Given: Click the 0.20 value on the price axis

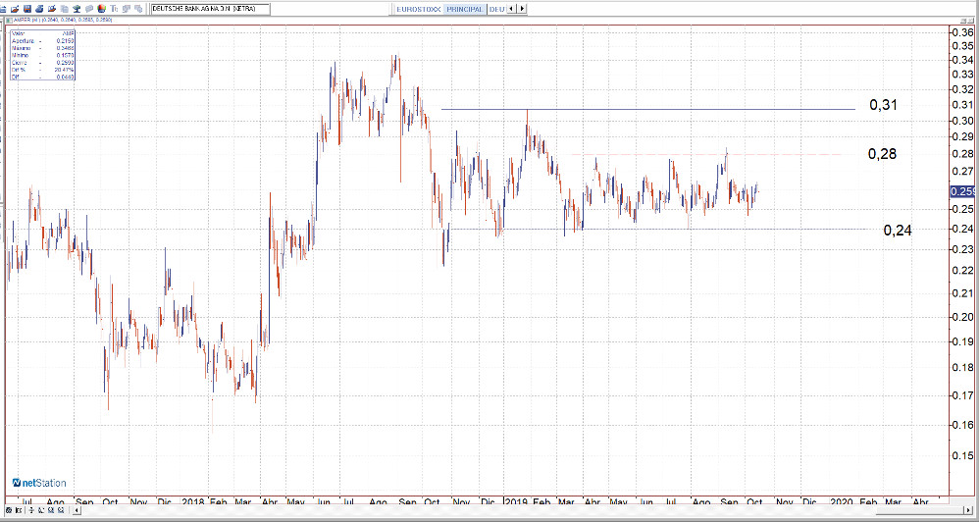Looking at the screenshot, I should (962, 317).
